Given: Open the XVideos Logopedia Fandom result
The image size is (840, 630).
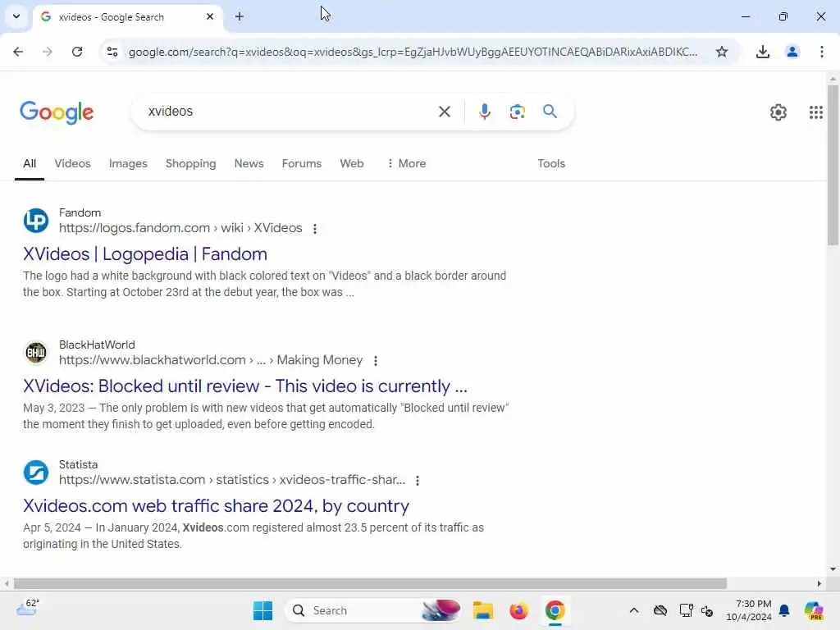Looking at the screenshot, I should tap(145, 254).
